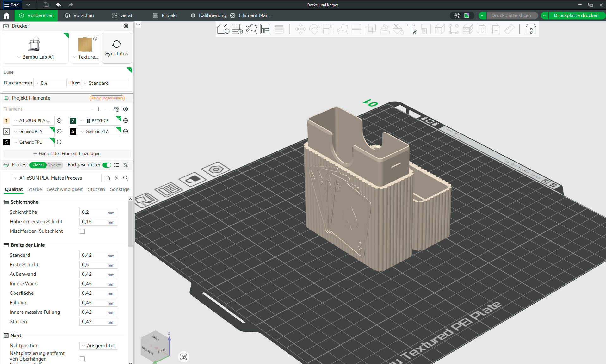Open the Kalibrierung tab
The image size is (606, 364).
[x=208, y=15]
